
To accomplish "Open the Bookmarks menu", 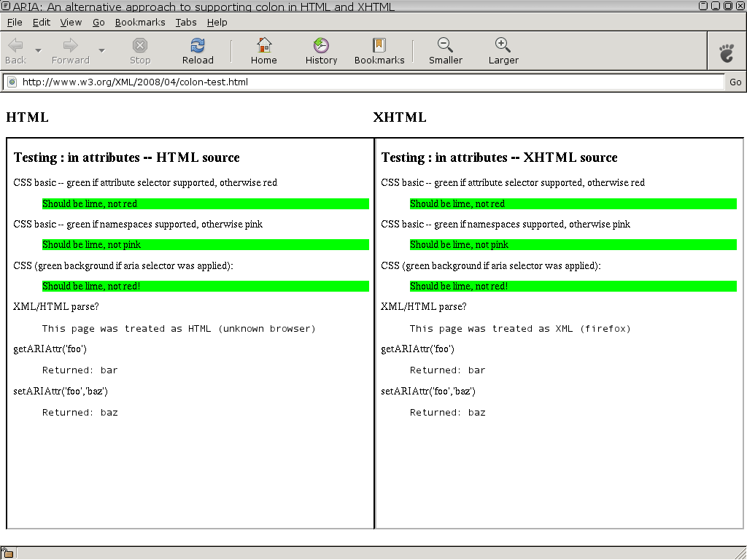I will [140, 23].
